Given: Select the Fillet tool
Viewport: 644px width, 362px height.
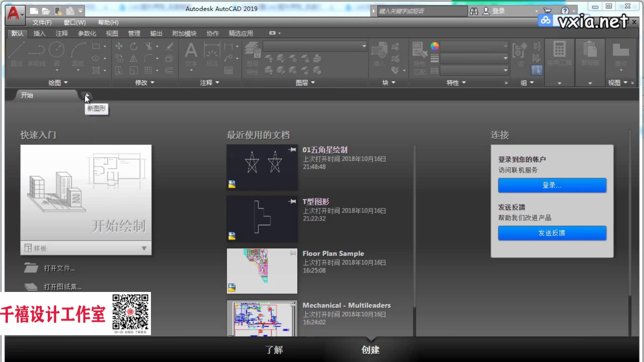Looking at the screenshot, I should (x=149, y=58).
